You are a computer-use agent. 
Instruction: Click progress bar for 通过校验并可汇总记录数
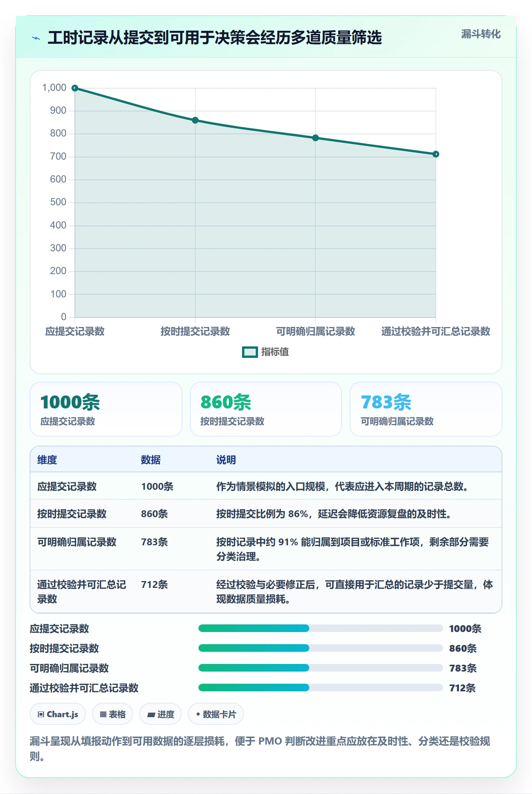coord(320,688)
